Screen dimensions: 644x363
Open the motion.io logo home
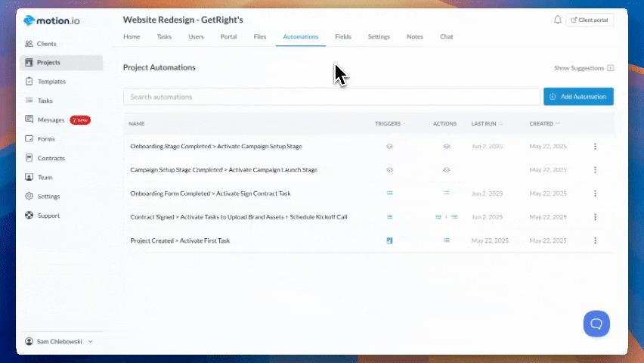[x=51, y=20]
